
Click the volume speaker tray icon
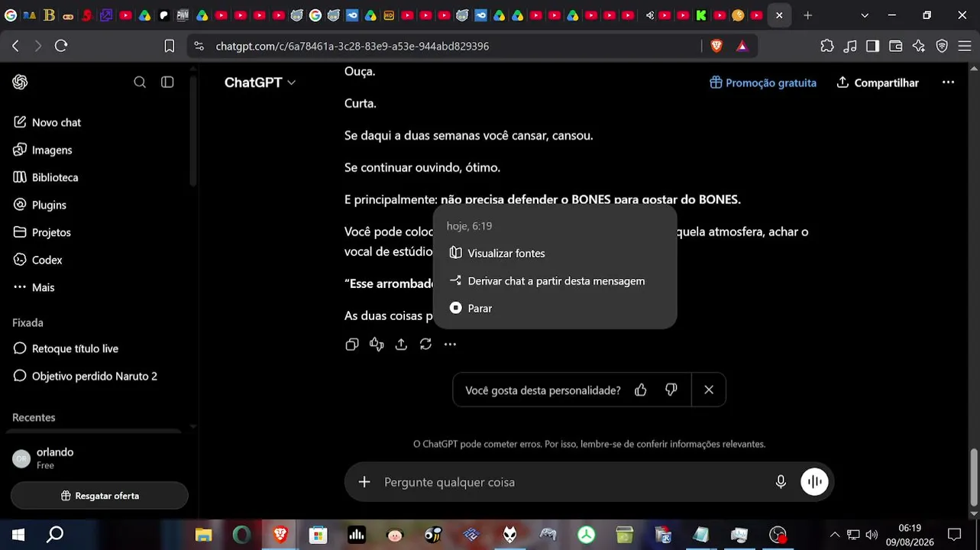tap(872, 535)
